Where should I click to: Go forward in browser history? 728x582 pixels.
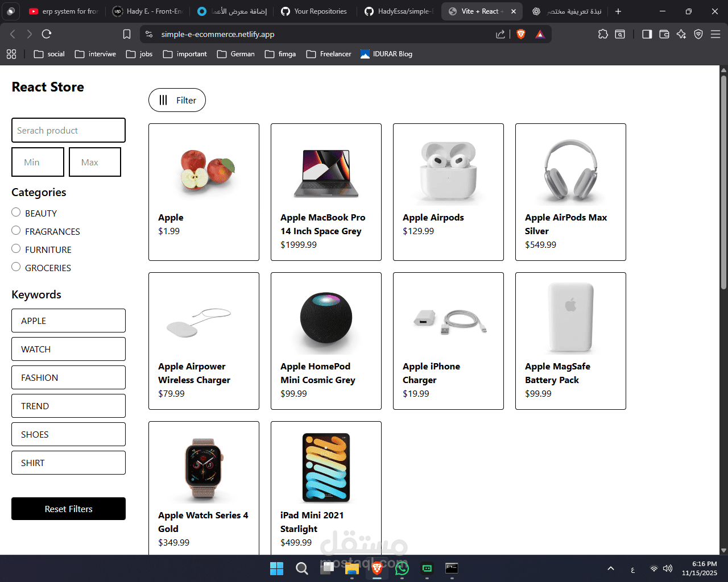pos(30,34)
